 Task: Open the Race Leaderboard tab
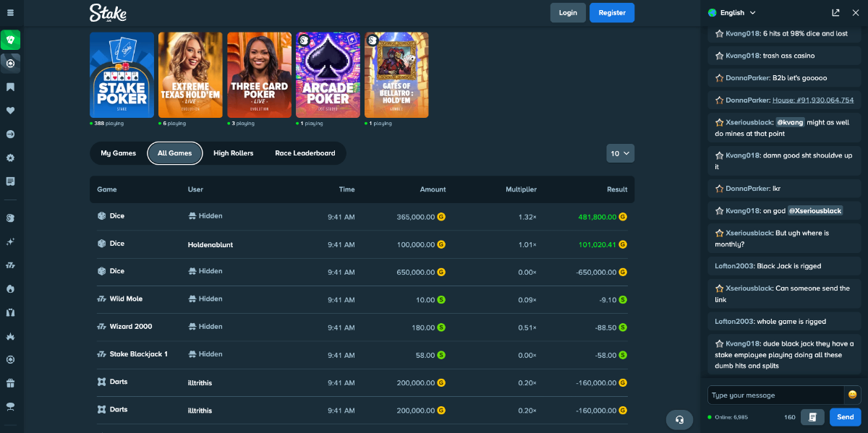(x=305, y=153)
